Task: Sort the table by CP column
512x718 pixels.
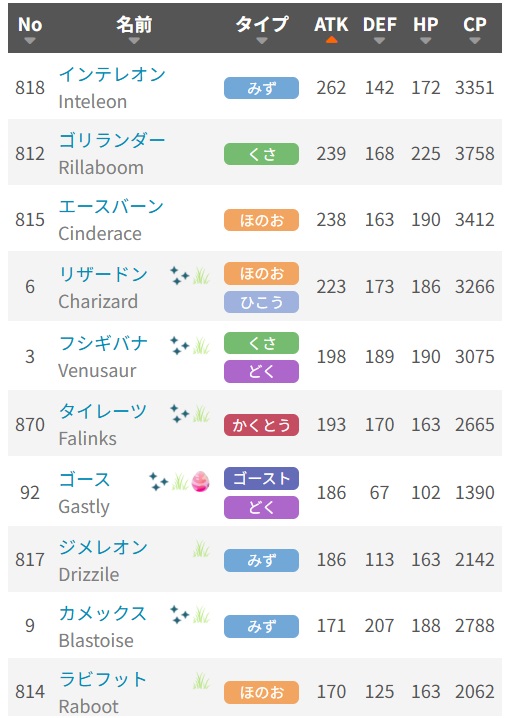Action: pyautogui.click(x=474, y=28)
